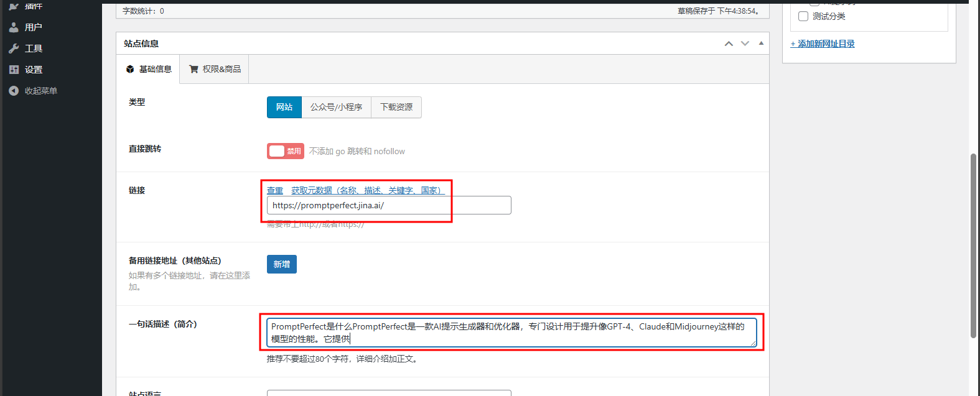Select 公众号/小程序 type
This screenshot has height=396, width=980.
[337, 107]
